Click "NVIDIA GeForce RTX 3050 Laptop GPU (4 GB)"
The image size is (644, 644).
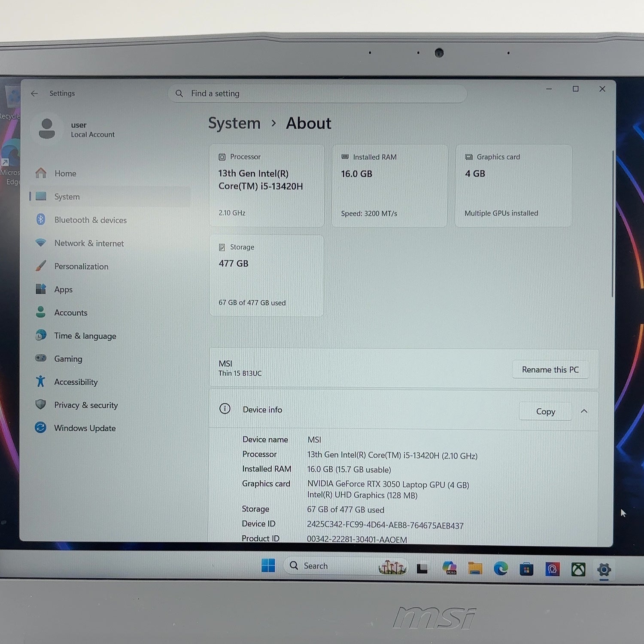[x=388, y=484]
